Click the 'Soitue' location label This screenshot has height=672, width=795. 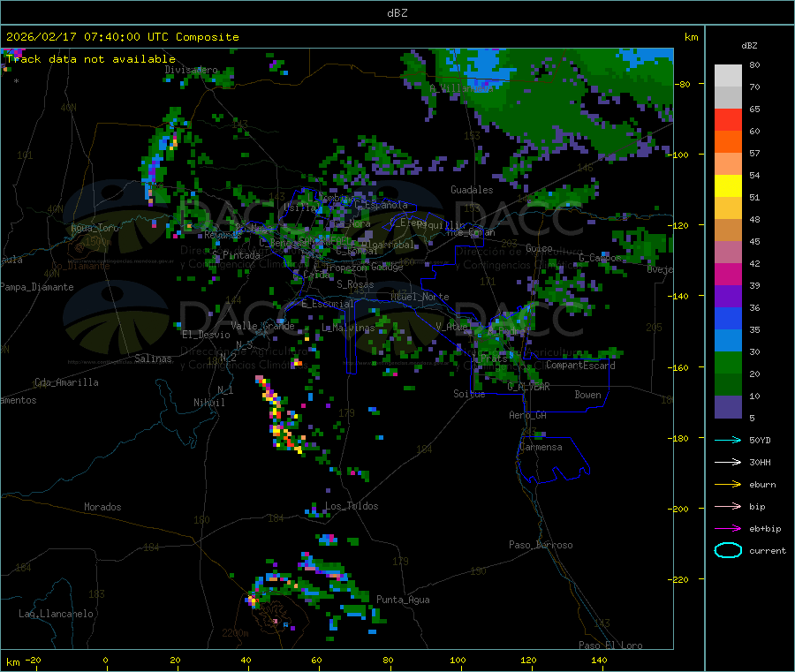coord(469,394)
